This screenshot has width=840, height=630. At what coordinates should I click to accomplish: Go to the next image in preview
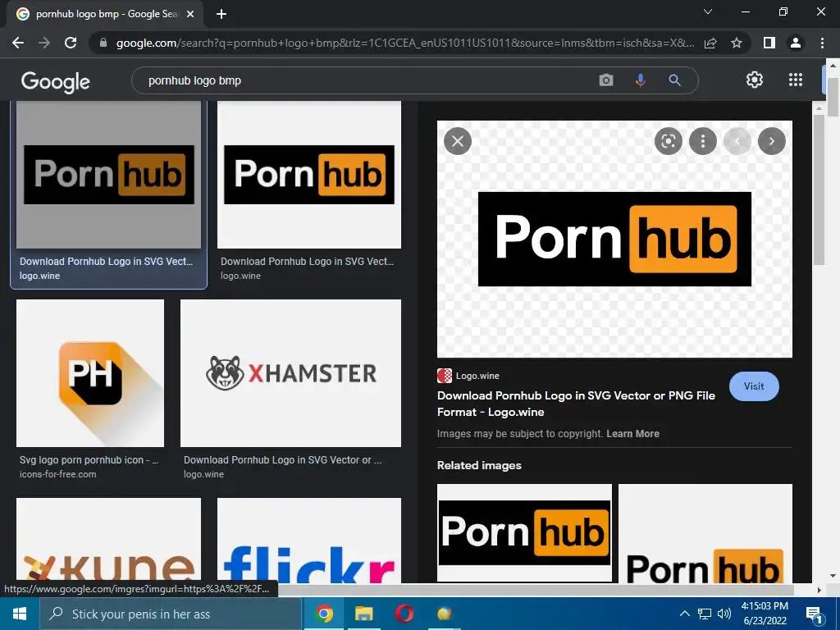pyautogui.click(x=771, y=141)
